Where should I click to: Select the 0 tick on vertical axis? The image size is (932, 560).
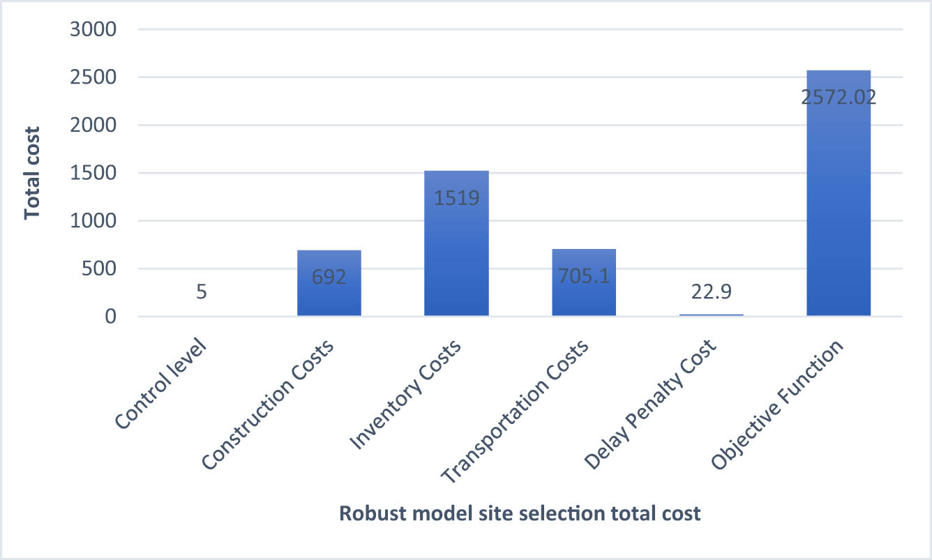[x=108, y=317]
